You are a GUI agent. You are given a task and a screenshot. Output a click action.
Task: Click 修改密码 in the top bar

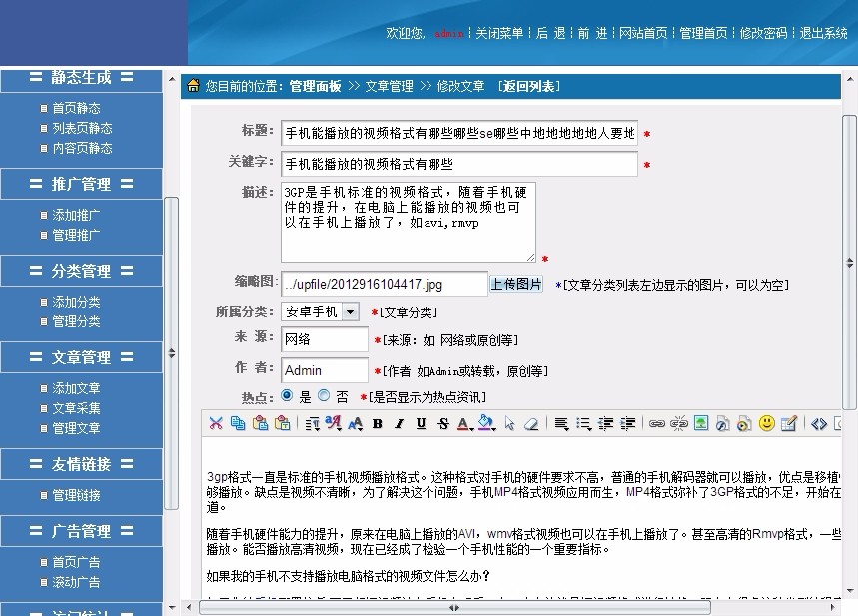(x=763, y=33)
